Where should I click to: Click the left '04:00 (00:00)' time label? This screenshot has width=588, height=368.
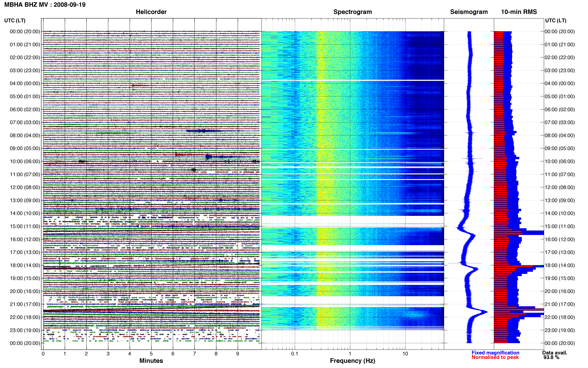pyautogui.click(x=25, y=83)
